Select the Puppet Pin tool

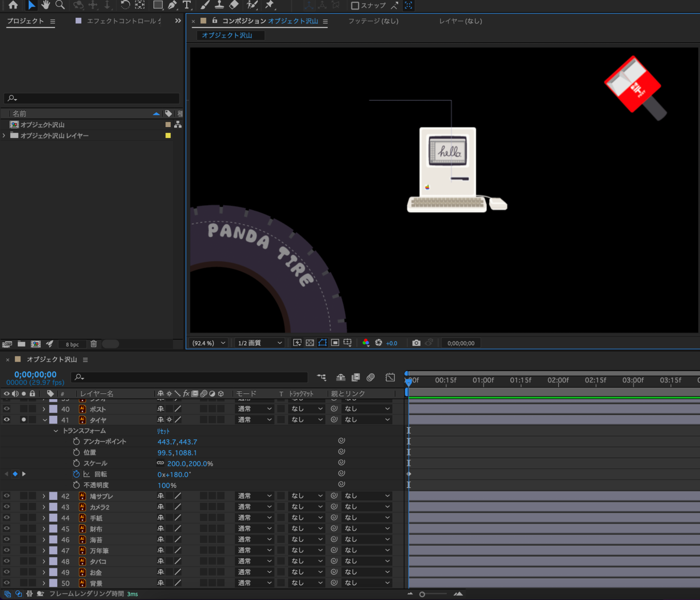[x=269, y=5]
